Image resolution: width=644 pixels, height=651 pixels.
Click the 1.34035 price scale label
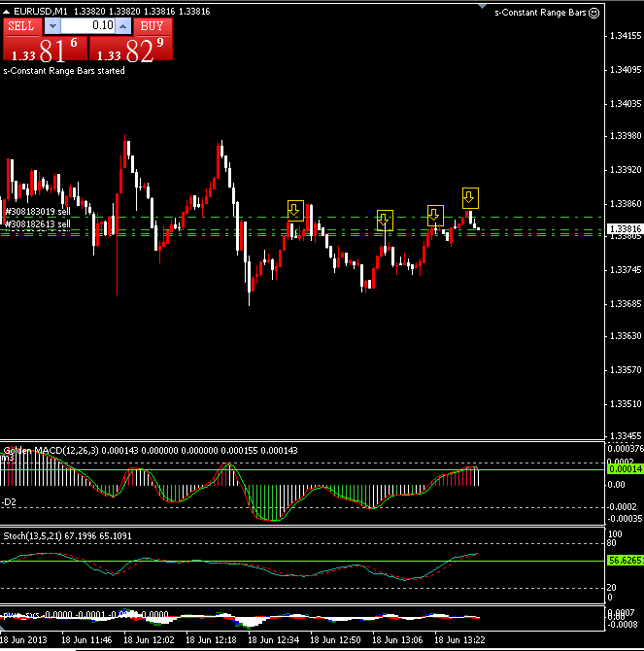tap(626, 103)
